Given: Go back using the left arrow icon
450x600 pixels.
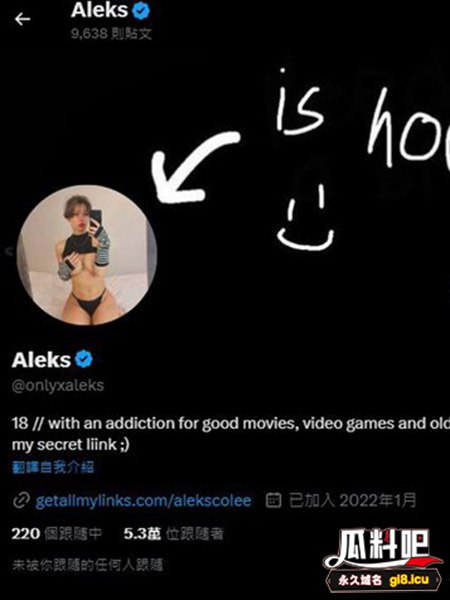Looking at the screenshot, I should (22, 19).
